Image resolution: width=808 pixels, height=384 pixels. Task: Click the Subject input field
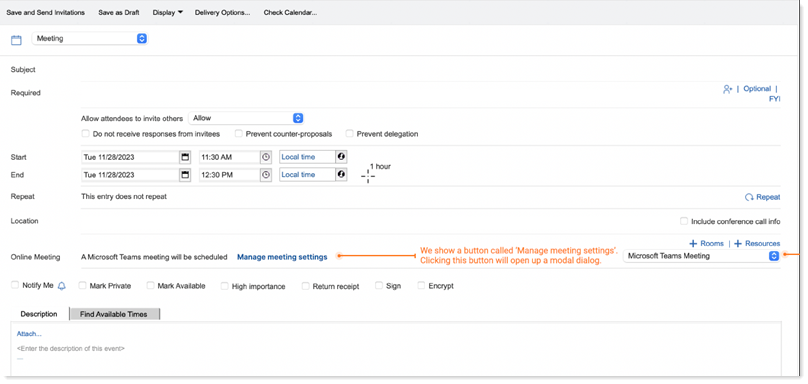(x=430, y=70)
